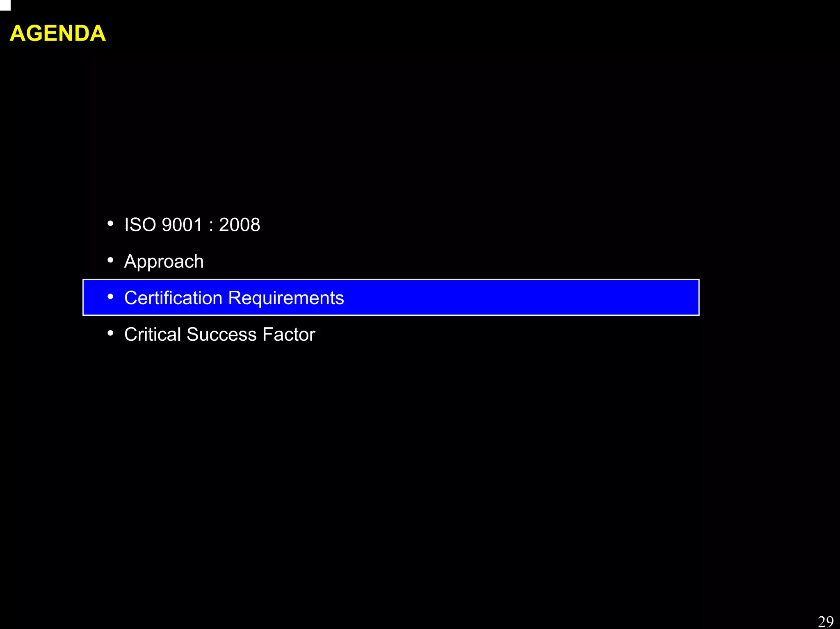Click the bullet before ISO 9001 : 2008
The image size is (840, 629).
pos(110,223)
